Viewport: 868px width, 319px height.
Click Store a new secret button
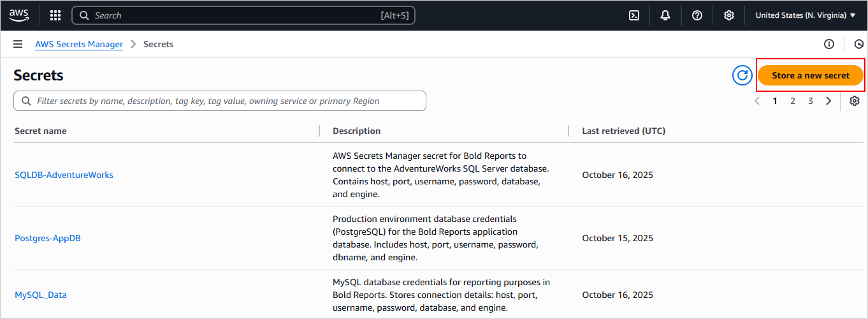811,75
